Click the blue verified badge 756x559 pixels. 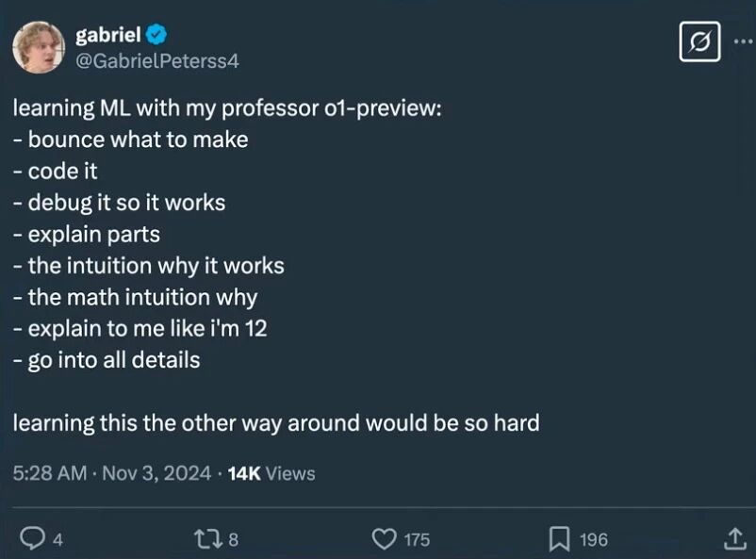click(157, 36)
